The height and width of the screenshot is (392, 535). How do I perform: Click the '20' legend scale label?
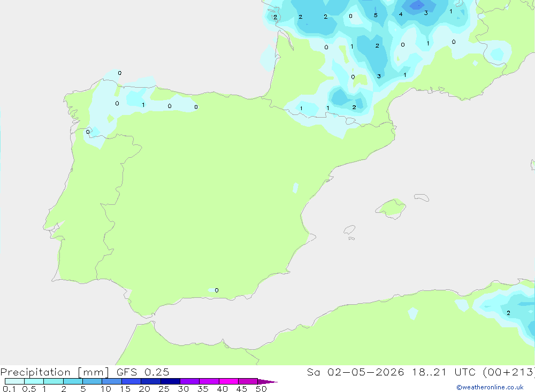pos(144,389)
